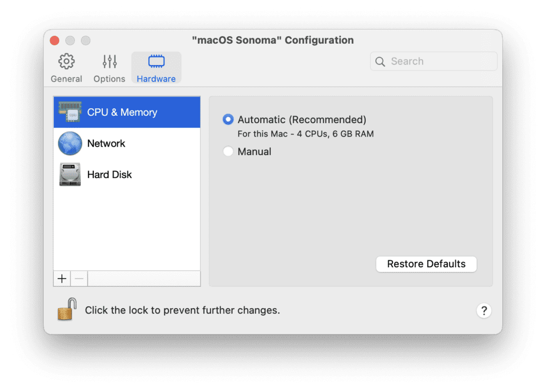Click the Hardware tab label

156,78
